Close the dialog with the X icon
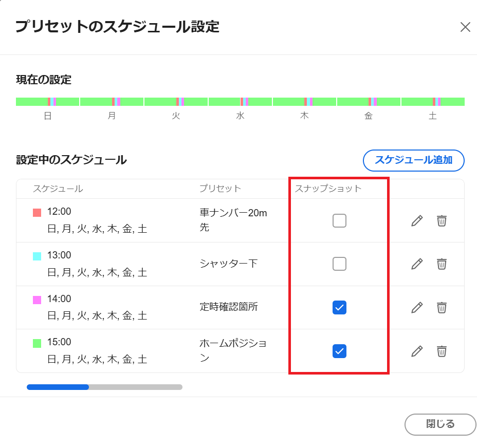 coord(465,27)
